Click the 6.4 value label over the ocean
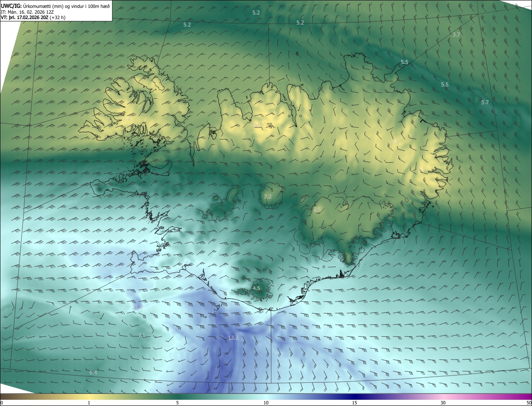Viewport: 532px width, 406px height. point(93,373)
